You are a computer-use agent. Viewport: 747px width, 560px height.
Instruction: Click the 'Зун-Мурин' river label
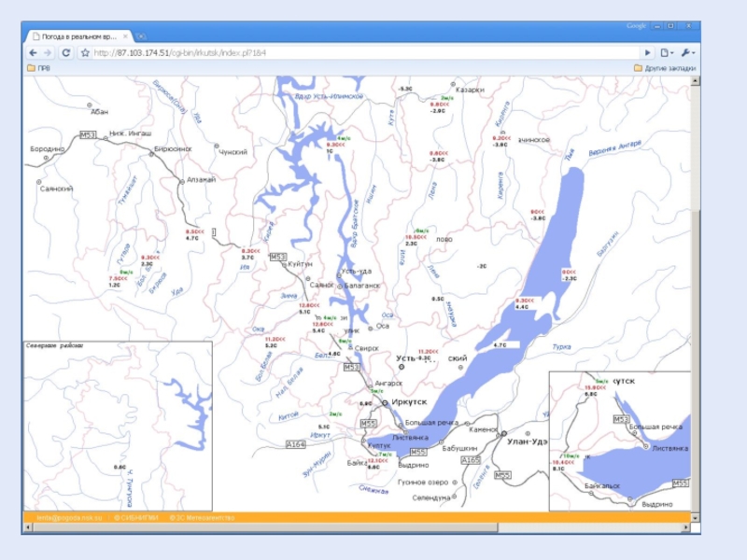(x=317, y=464)
